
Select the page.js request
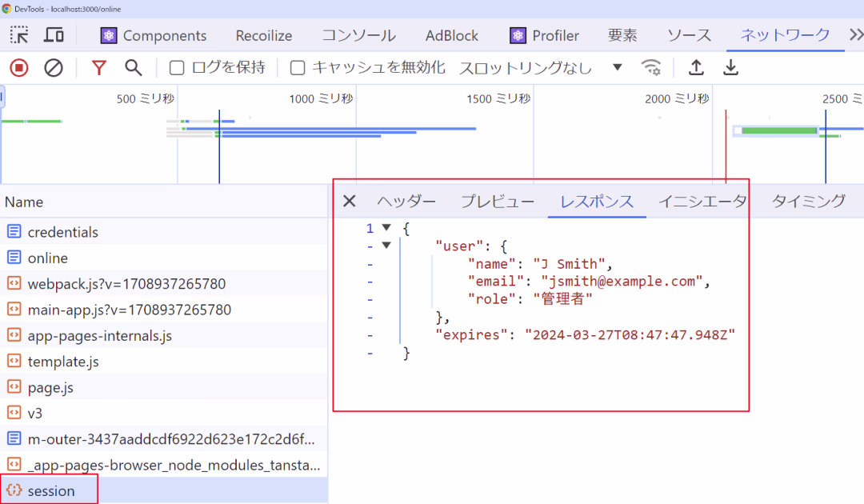click(164, 386)
